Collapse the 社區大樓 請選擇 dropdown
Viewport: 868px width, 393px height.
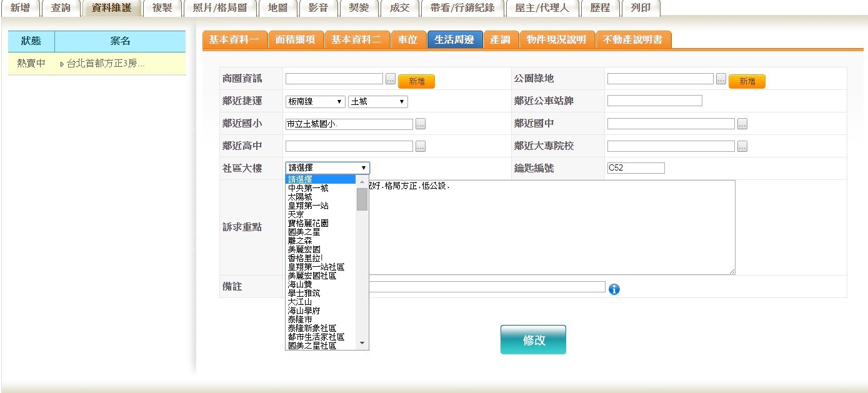[x=327, y=168]
